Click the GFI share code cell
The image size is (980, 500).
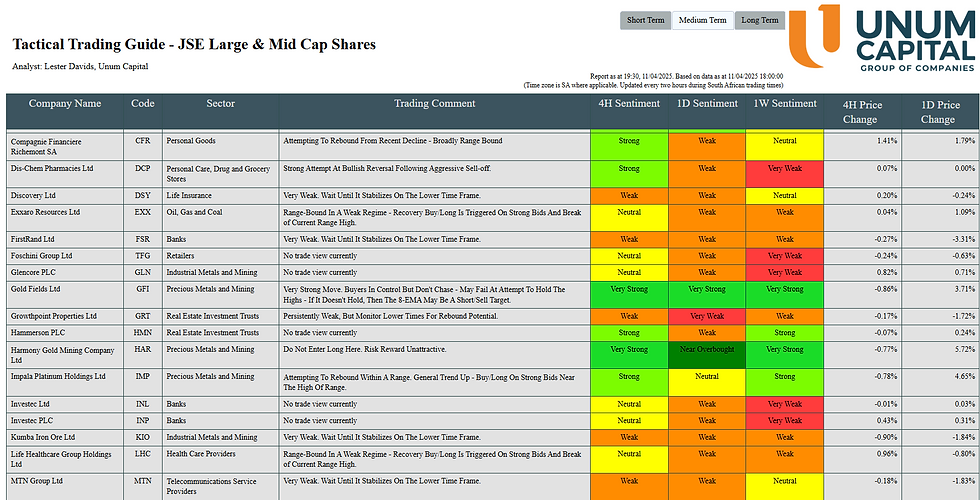pos(143,289)
